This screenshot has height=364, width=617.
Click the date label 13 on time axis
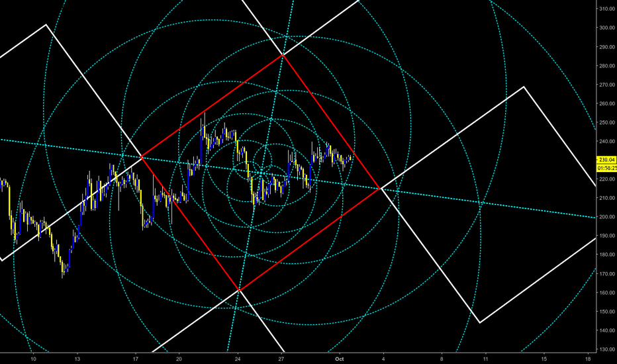(77, 359)
